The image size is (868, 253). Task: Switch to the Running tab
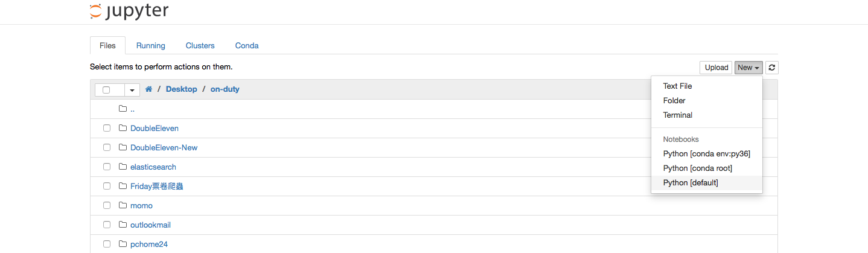pos(150,46)
